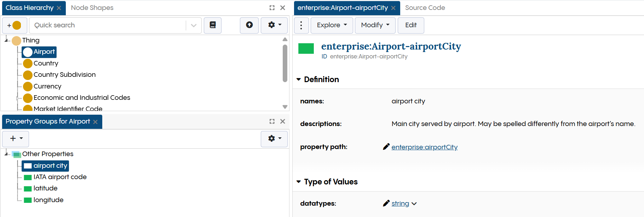
Task: Close the Class Hierarchy panel
Action: (x=283, y=8)
